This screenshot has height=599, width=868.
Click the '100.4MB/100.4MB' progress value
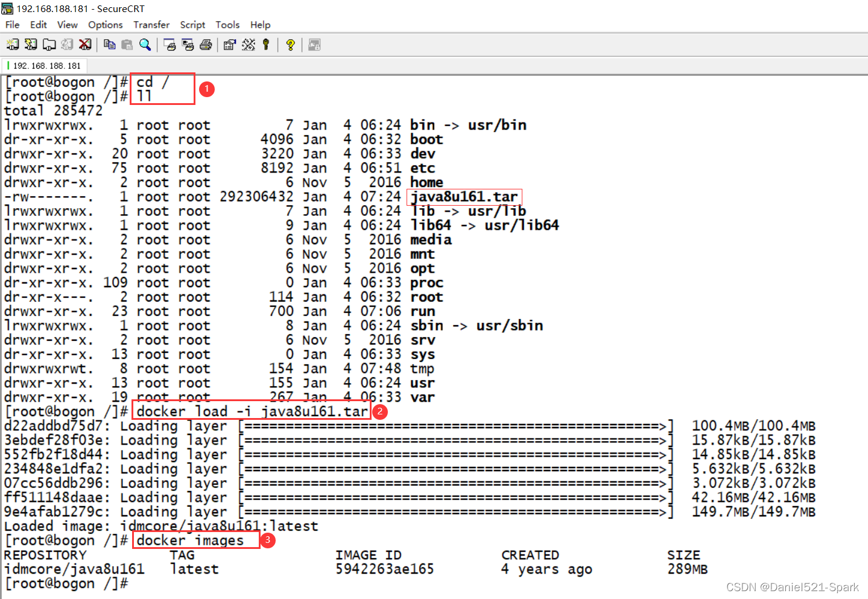(x=753, y=426)
